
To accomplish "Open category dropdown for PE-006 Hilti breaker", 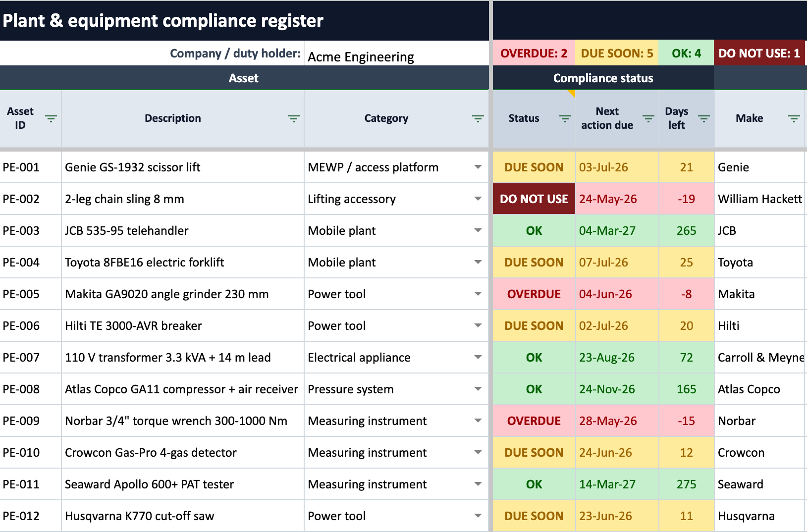I will click(x=478, y=326).
